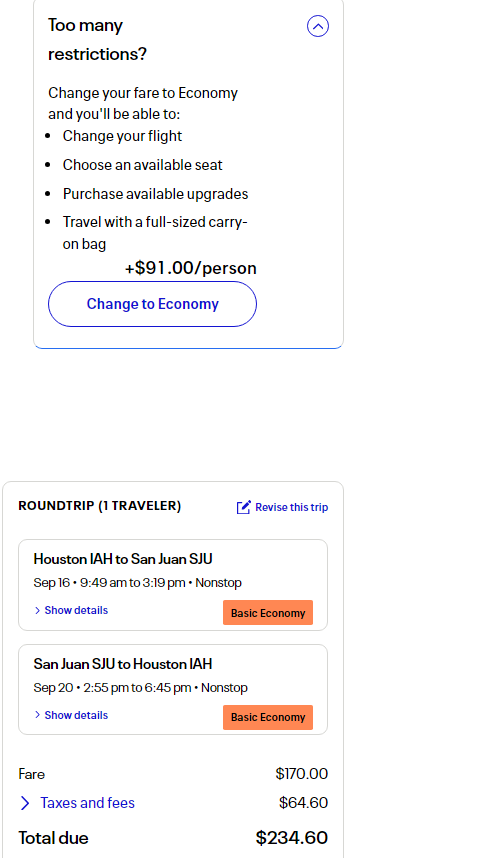Open the Revise this trip link text

tap(292, 507)
